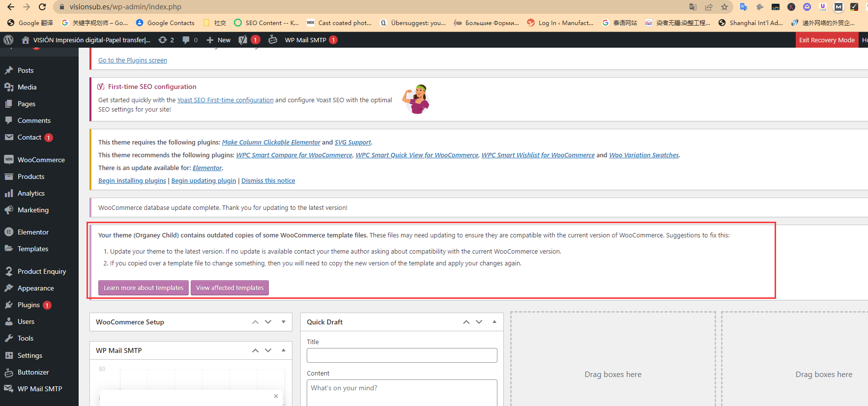Viewport: 868px width, 406px height.
Task: Open the SVG Support plugin link
Action: 353,142
